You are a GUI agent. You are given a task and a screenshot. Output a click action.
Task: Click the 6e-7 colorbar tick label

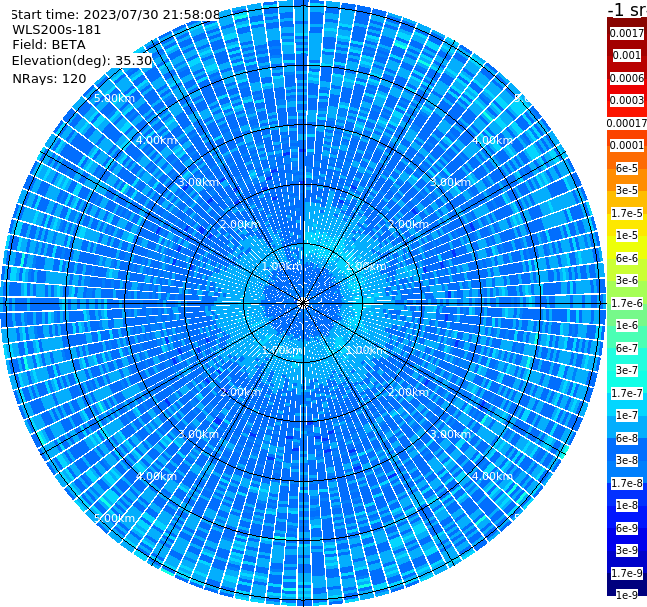click(627, 348)
